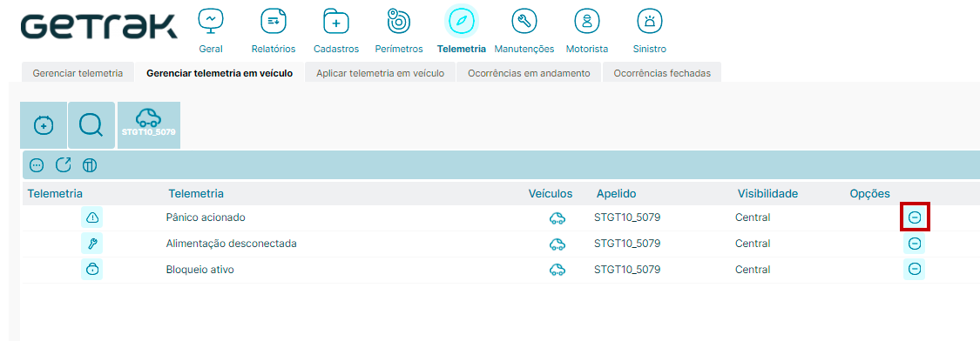Click the Sinistro menu label
The height and width of the screenshot is (341, 980).
point(649,49)
